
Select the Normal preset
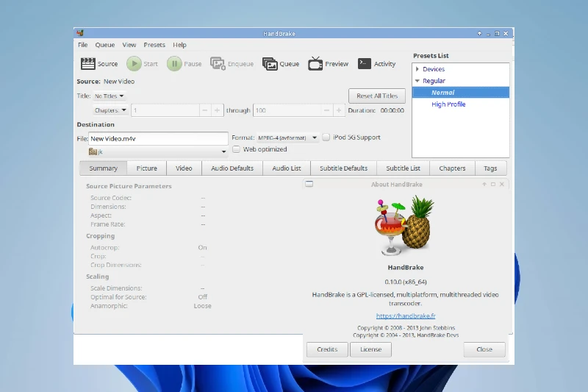coord(461,93)
